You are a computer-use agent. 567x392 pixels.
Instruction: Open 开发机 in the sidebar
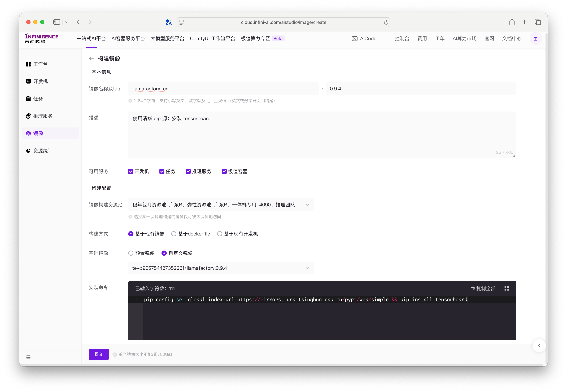50,81
